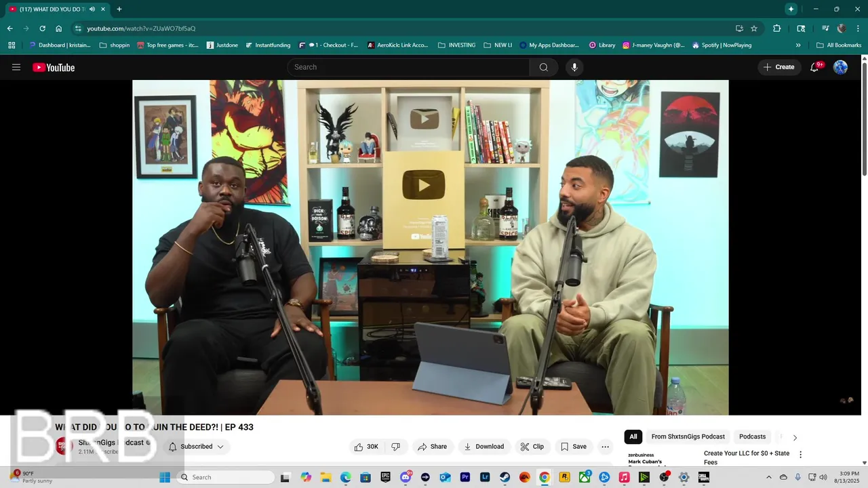The image size is (868, 488).
Task: Click the search magnifier button
Action: (x=544, y=67)
